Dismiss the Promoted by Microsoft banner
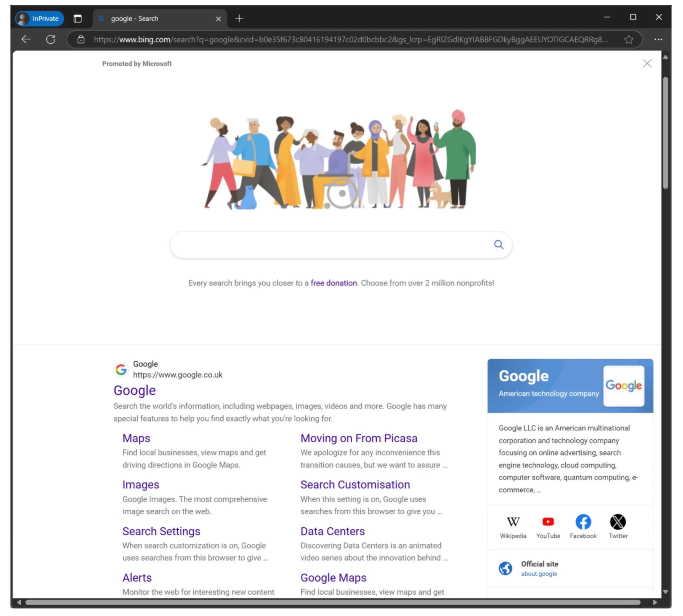Image resolution: width=683 pixels, height=616 pixels. click(647, 63)
